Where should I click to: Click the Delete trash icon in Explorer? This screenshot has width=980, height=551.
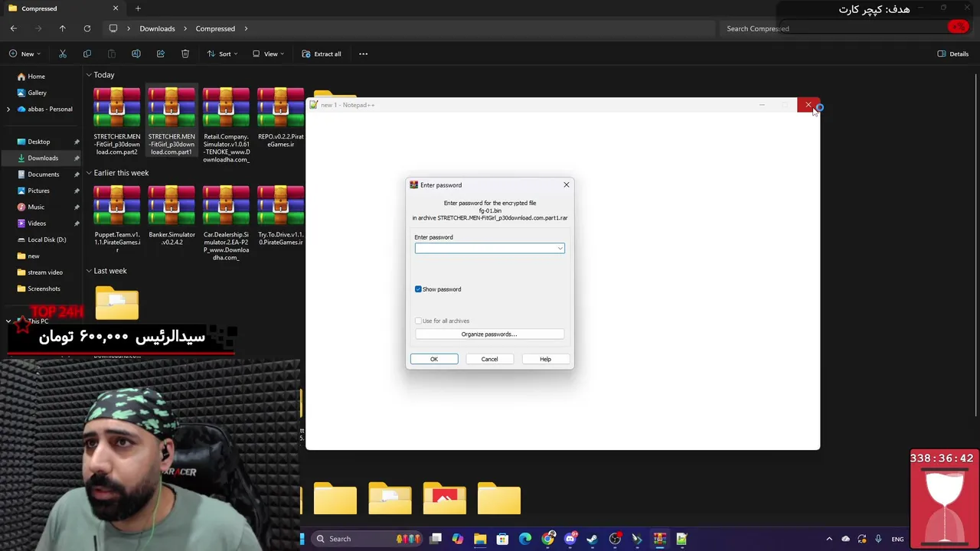tap(185, 54)
